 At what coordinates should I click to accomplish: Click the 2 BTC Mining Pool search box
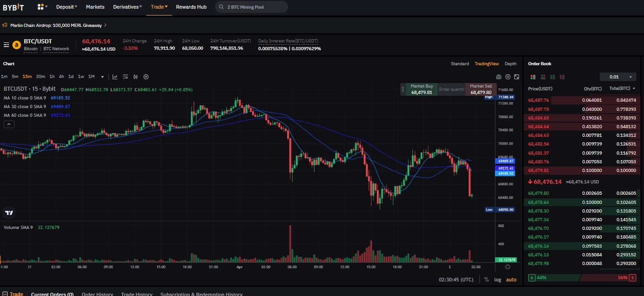pos(251,7)
